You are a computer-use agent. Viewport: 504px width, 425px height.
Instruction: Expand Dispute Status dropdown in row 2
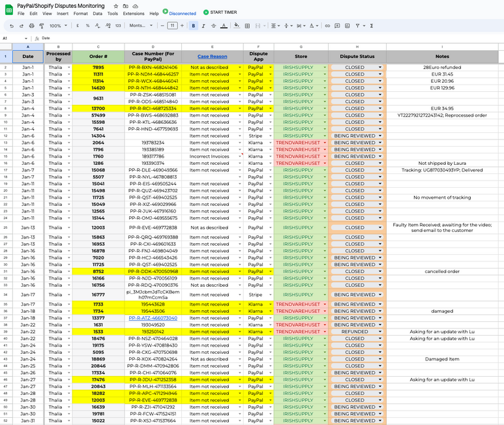[380, 67]
